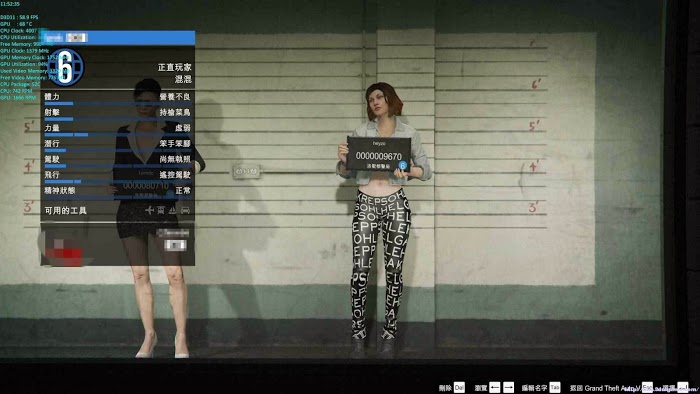Image resolution: width=700 pixels, height=394 pixels.
Task: Click the 遙控駕駛 flying rating text
Action: click(175, 174)
